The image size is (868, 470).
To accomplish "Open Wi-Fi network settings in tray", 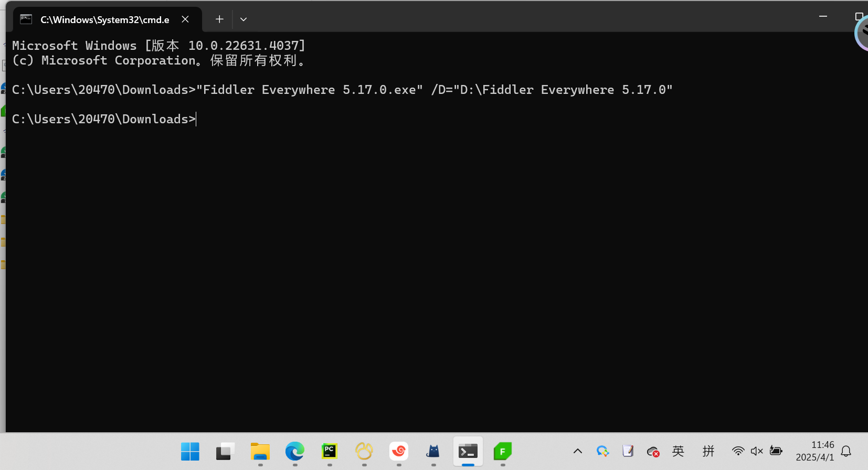I will [x=738, y=451].
